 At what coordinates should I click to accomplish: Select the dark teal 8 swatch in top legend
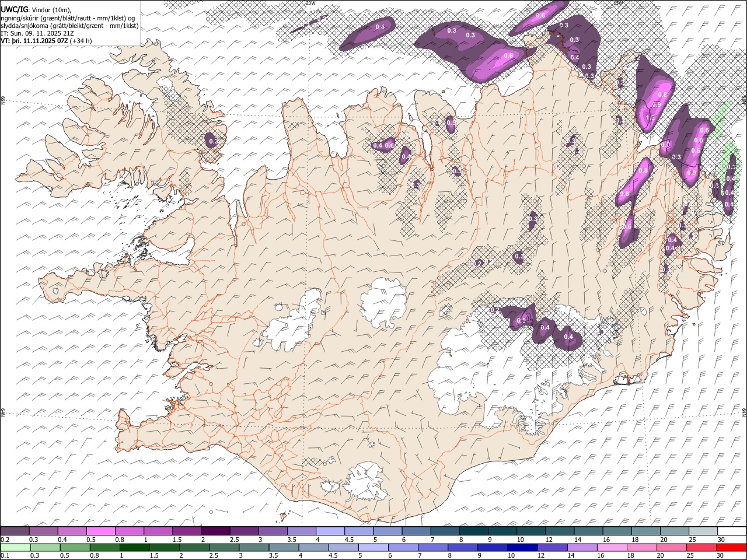[x=474, y=531]
